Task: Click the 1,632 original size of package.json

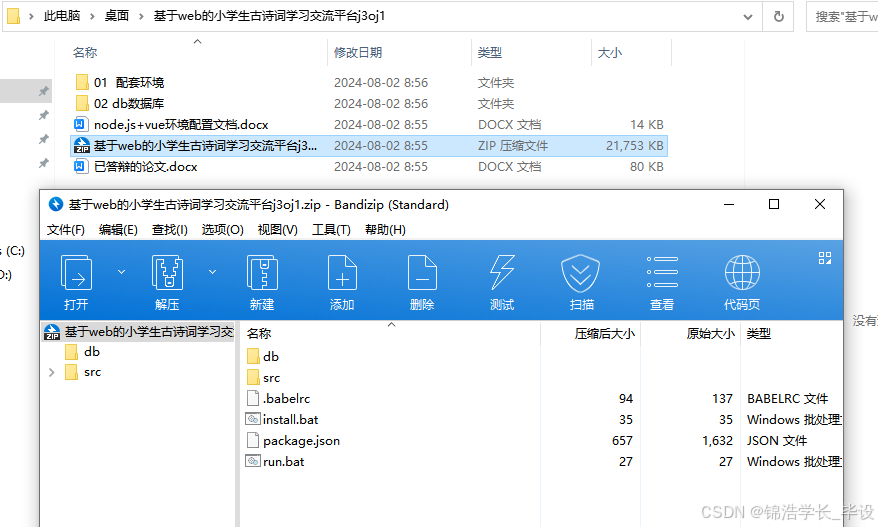Action: coord(717,441)
